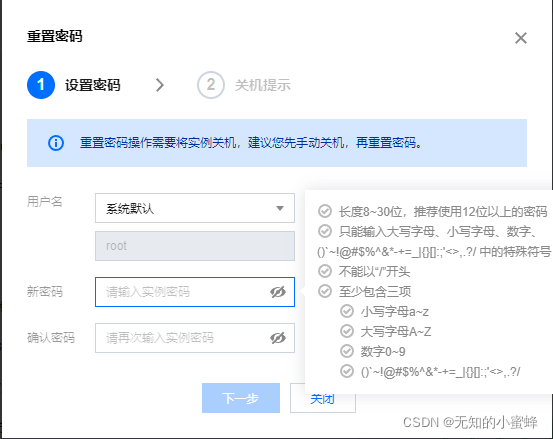The height and width of the screenshot is (439, 553).
Task: Click check icon beside the last special symbols rule
Action: [x=347, y=371]
